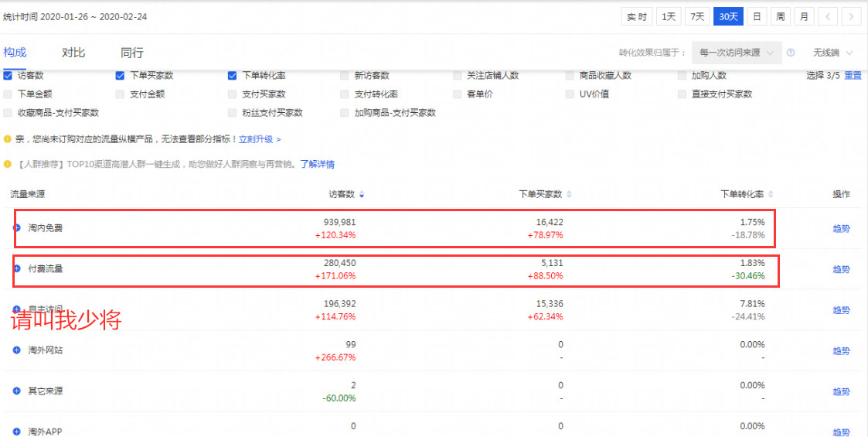Open the 趋势 link for 付费流量
Screen dimensions: 868x437
coord(841,269)
